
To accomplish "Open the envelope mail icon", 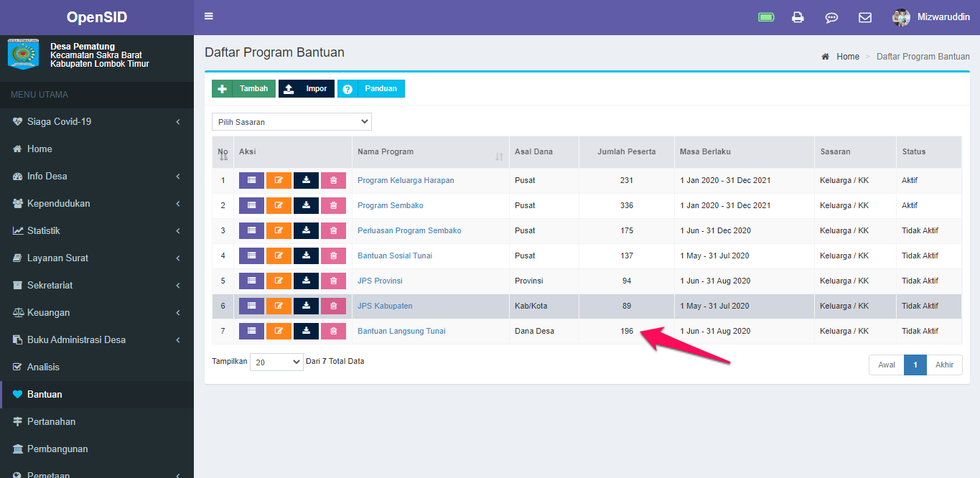I will coord(865,17).
